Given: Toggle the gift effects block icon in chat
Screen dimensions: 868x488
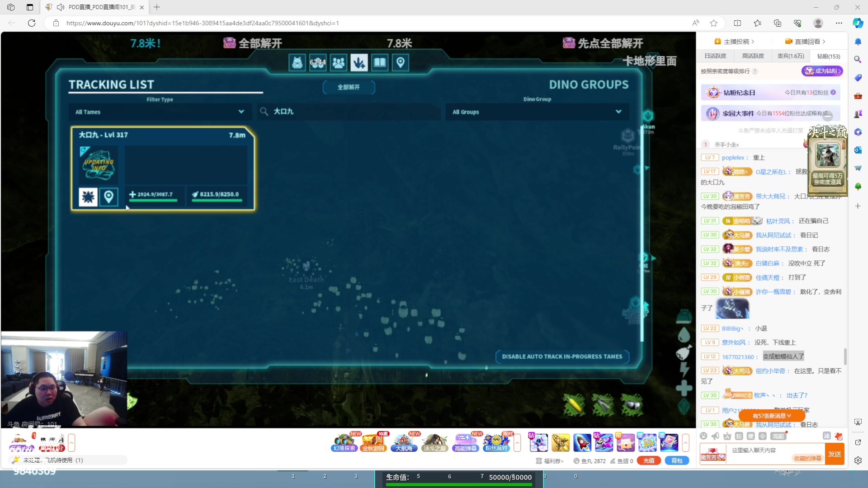Looking at the screenshot, I should coord(839,436).
